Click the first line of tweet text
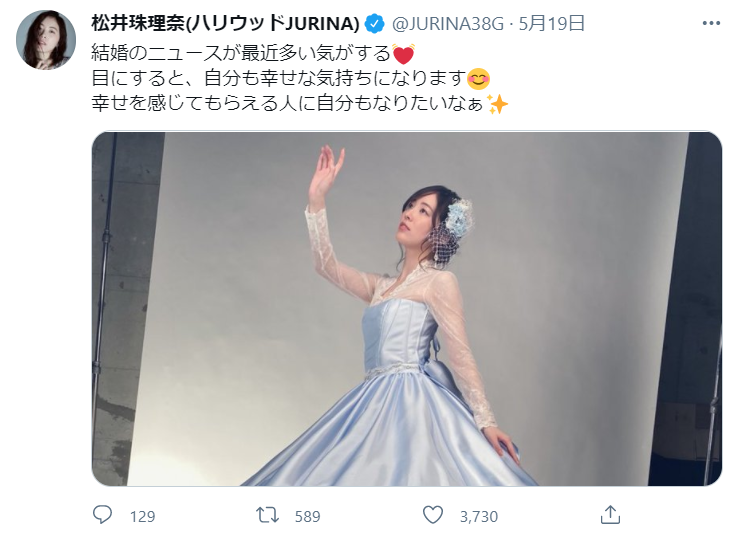Viewport: 737px width, 537px height. (253, 54)
